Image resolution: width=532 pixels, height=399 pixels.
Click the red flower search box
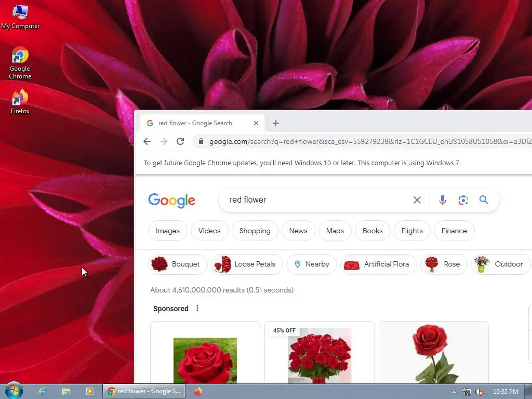click(x=315, y=200)
